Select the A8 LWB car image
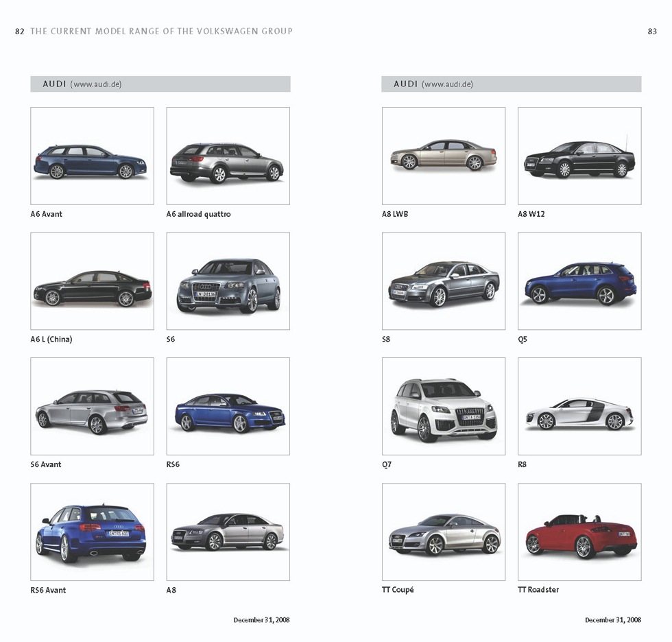This screenshot has width=672, height=642. point(443,156)
